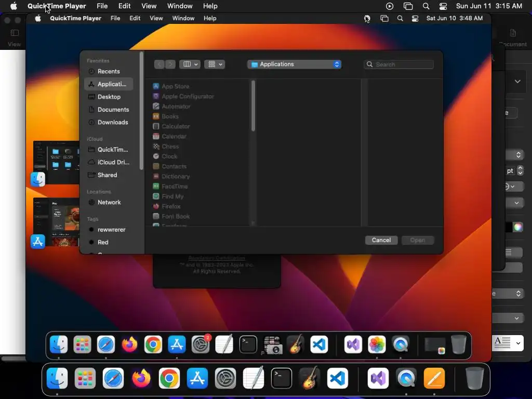Click the dimmed Open button
The height and width of the screenshot is (399, 532).
coord(418,240)
